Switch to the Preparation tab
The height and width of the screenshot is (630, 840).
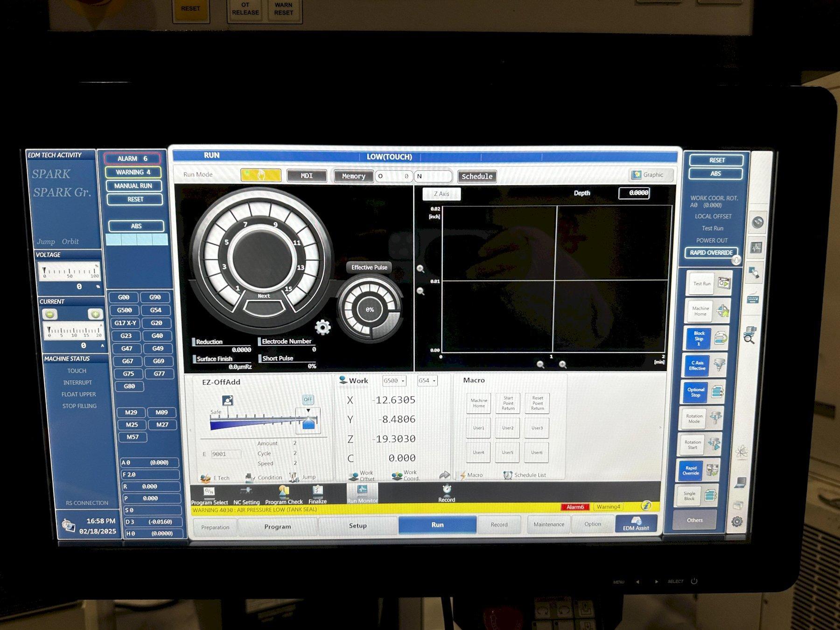coord(215,527)
